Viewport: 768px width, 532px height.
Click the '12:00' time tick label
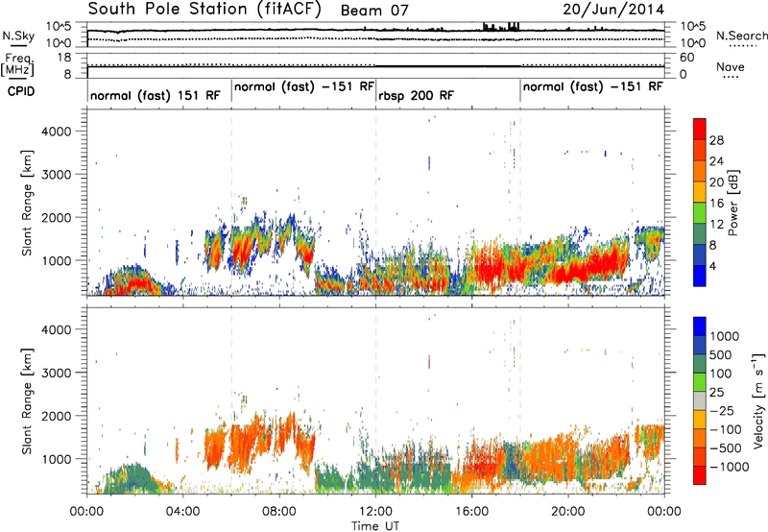coord(375,512)
